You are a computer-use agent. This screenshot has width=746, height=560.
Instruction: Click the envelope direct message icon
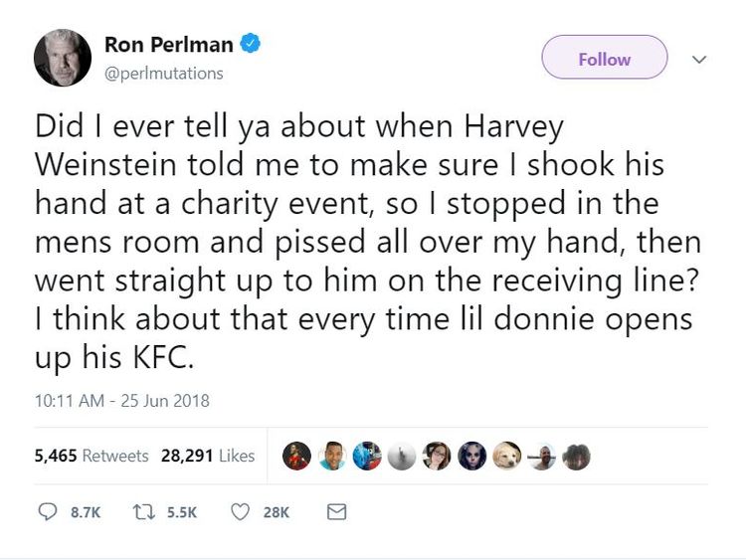337,512
